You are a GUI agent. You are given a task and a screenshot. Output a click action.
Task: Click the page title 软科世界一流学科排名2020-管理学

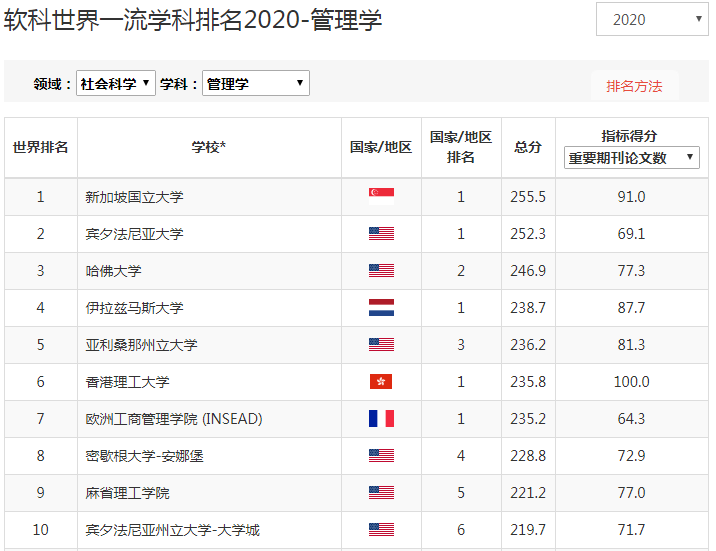[193, 21]
